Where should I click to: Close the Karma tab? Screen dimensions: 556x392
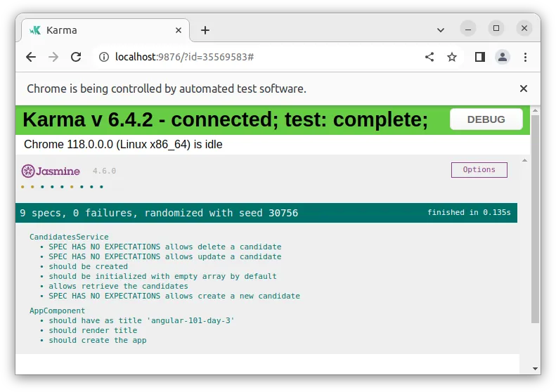pyautogui.click(x=179, y=30)
